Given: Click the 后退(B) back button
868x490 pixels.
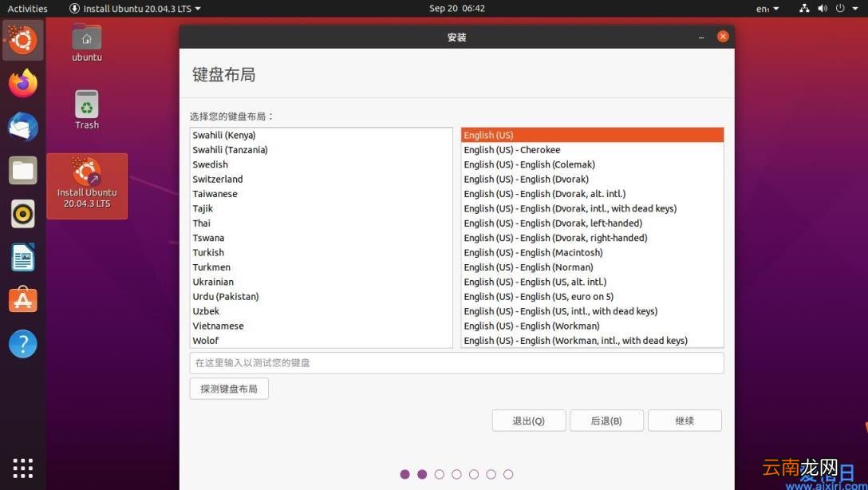Looking at the screenshot, I should (x=606, y=421).
